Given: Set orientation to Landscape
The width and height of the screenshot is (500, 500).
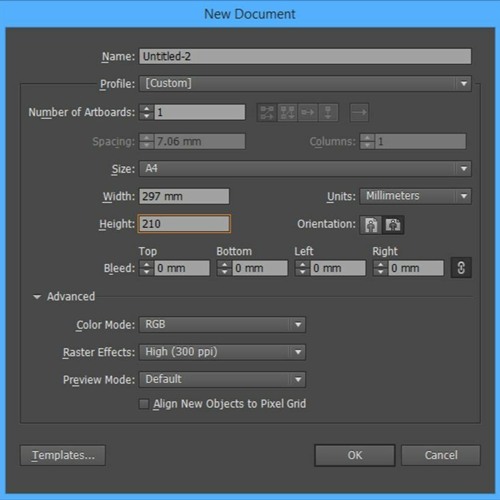Looking at the screenshot, I should click(x=393, y=225).
